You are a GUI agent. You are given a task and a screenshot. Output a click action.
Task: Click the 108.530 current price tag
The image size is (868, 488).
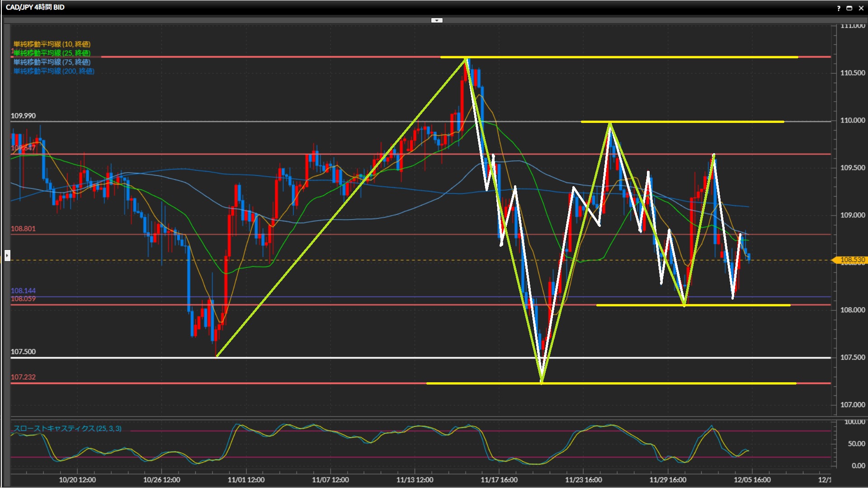(852, 260)
